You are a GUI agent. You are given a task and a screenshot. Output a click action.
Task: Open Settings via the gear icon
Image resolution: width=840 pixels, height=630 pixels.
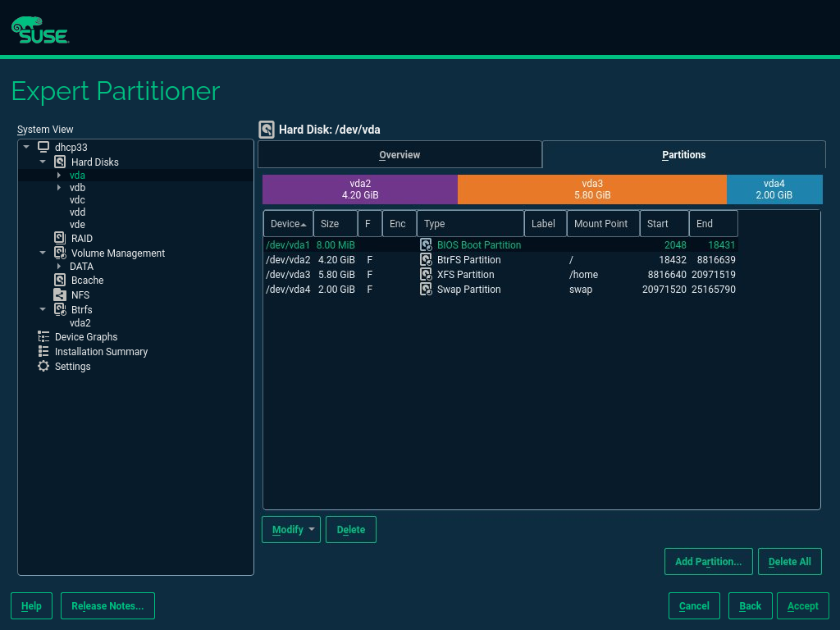tap(43, 366)
